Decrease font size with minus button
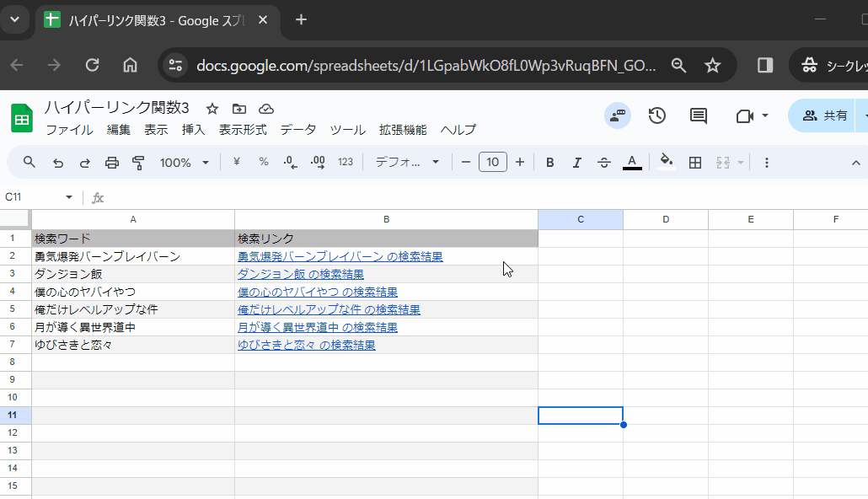Viewport: 868px width, 499px height. [x=465, y=163]
